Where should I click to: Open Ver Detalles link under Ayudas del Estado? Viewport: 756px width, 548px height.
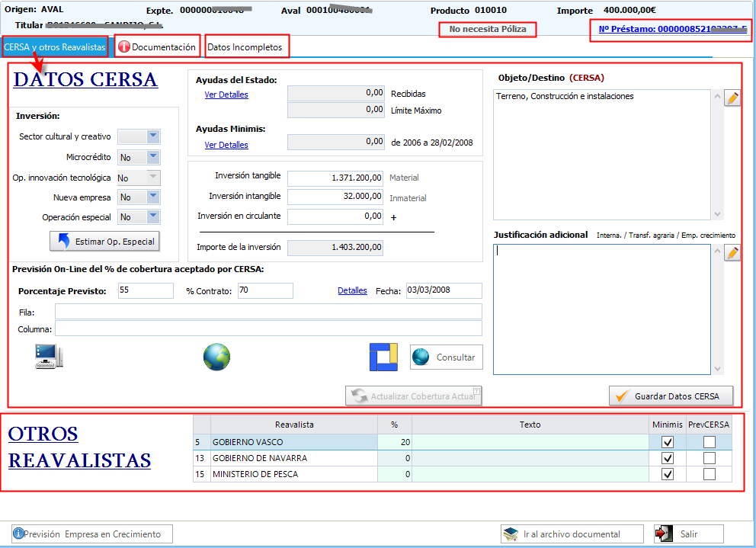pos(226,95)
